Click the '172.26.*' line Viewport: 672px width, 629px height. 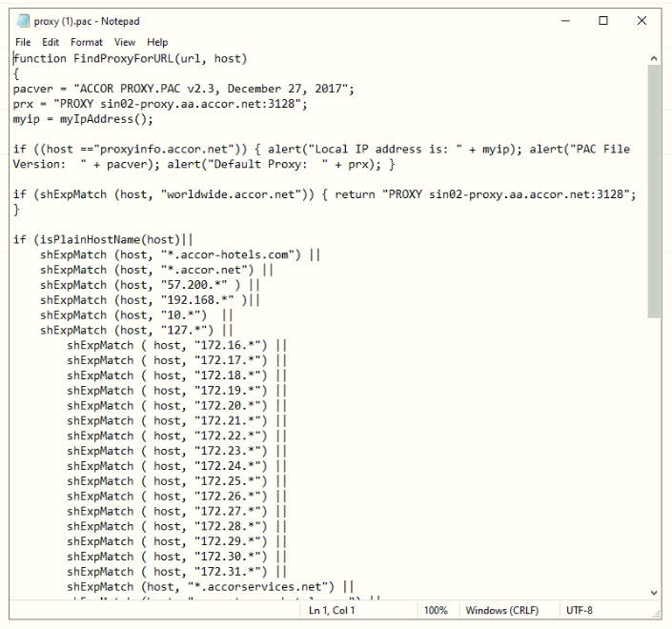coord(176,497)
